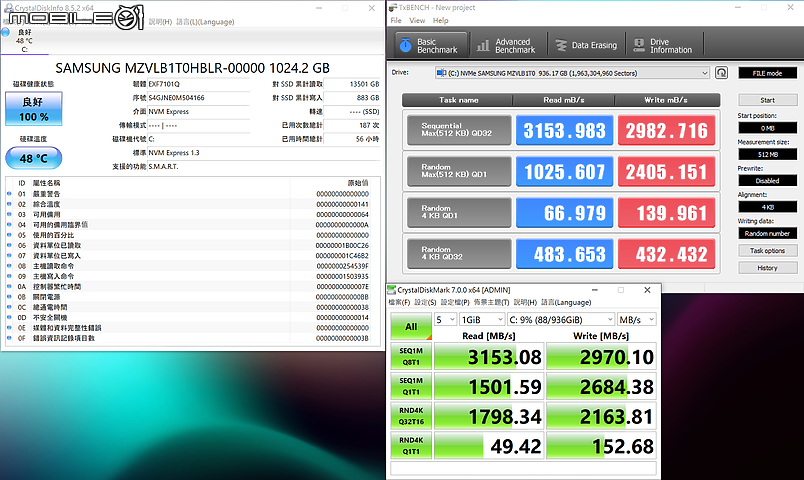Image resolution: width=804 pixels, height=480 pixels.
Task: Click CrystalDiskMark write value 152.68
Action: click(x=601, y=446)
